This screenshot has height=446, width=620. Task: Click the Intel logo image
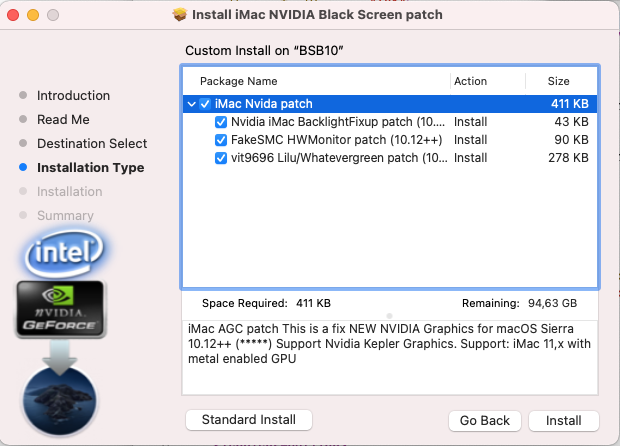[59, 254]
